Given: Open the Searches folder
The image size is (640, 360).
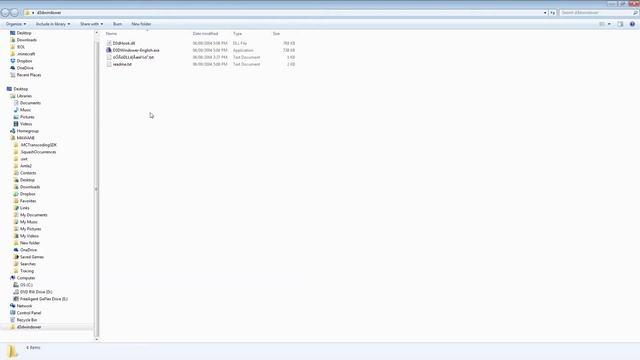Looking at the screenshot, I should 28,264.
